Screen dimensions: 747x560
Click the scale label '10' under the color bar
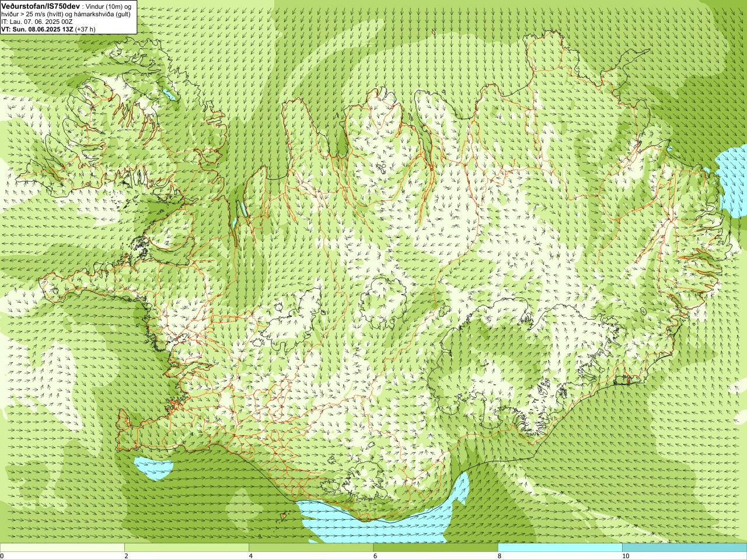point(626,556)
